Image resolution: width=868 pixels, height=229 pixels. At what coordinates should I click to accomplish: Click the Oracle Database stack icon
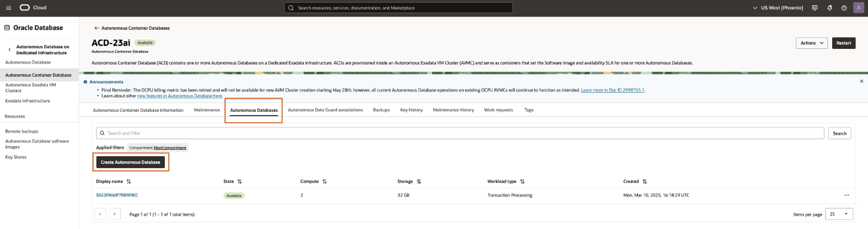(x=7, y=28)
